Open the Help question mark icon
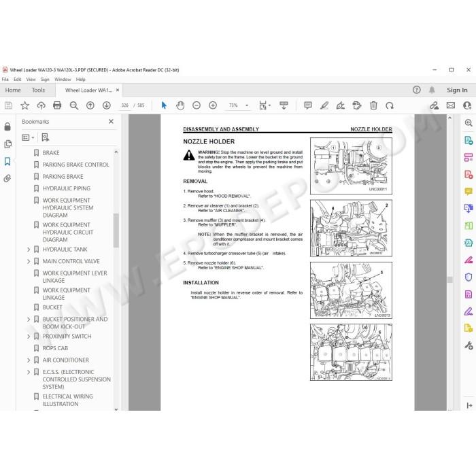 [416, 90]
